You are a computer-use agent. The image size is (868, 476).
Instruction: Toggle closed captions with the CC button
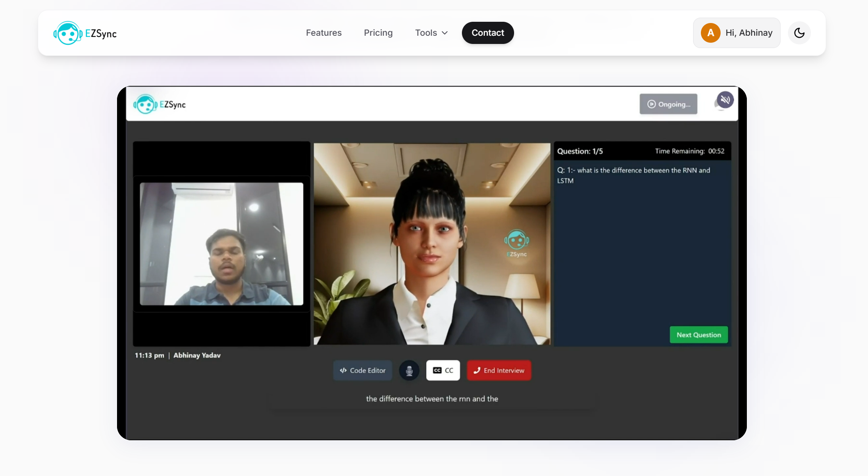443,370
